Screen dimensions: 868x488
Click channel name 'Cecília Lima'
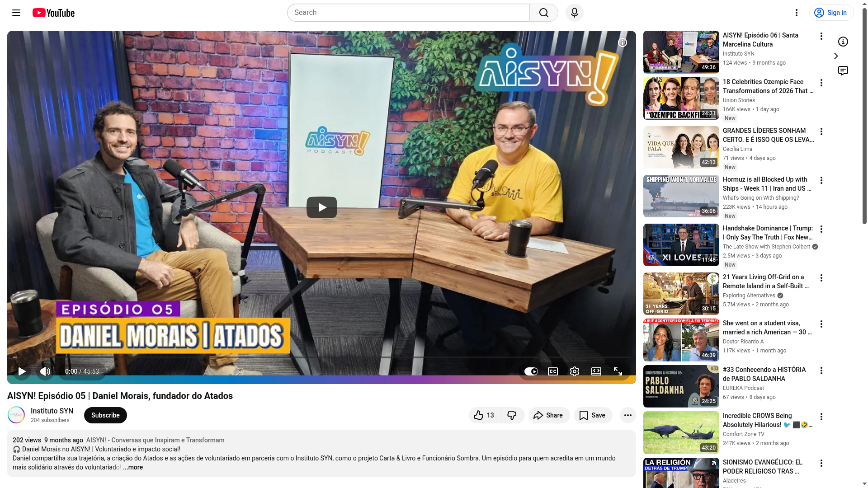pos(737,149)
